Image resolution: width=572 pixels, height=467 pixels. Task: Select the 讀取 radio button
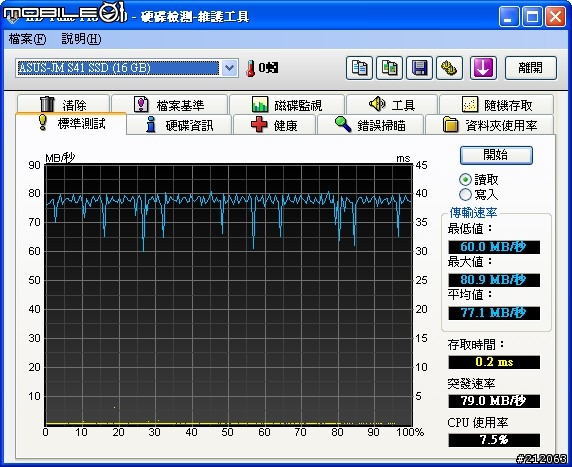[x=465, y=180]
